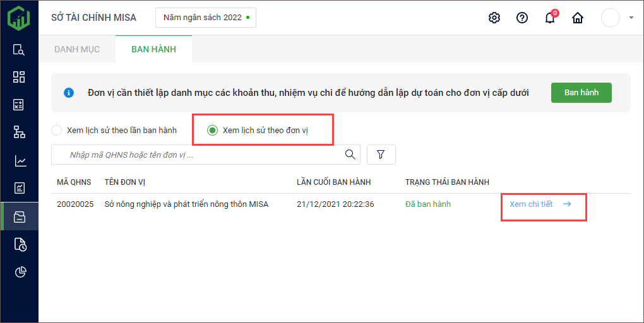Open help question mark icon
Screen dimensions: 644x323
click(522, 18)
